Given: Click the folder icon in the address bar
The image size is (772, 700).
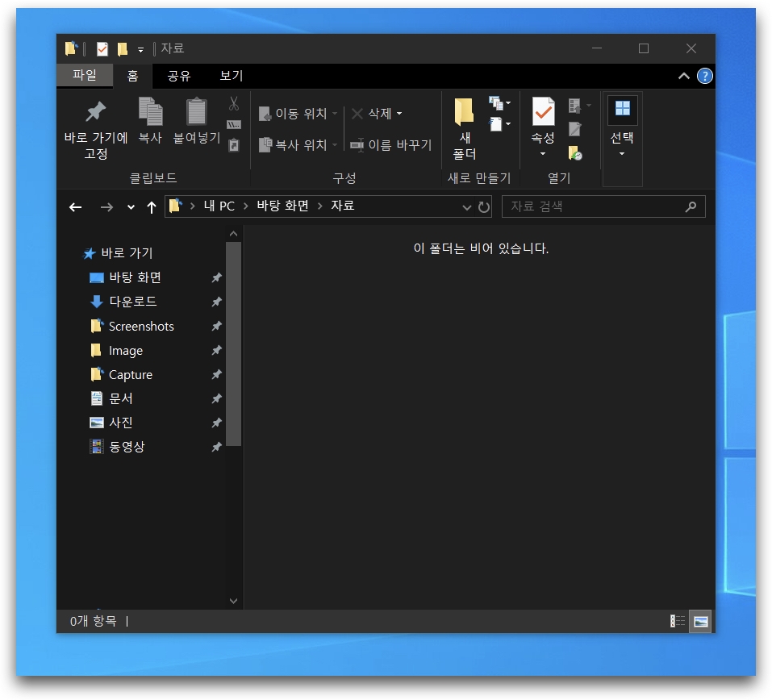Looking at the screenshot, I should point(176,206).
